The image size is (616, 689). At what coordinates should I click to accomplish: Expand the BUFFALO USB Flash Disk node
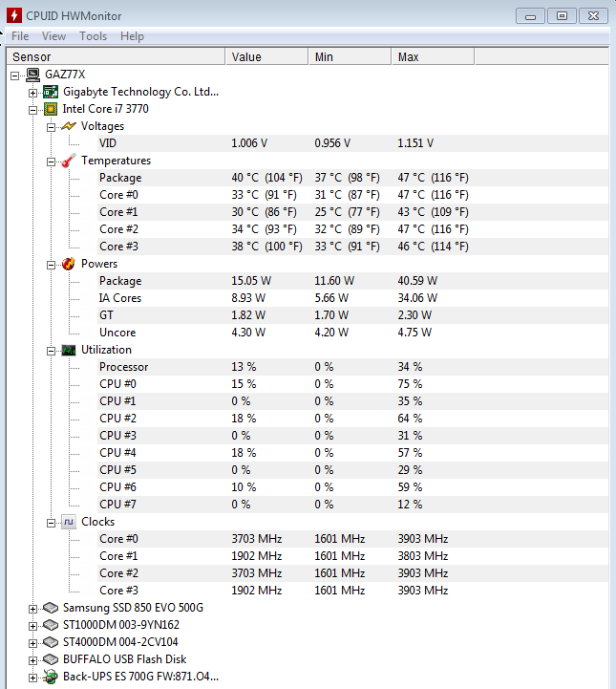[x=32, y=660]
